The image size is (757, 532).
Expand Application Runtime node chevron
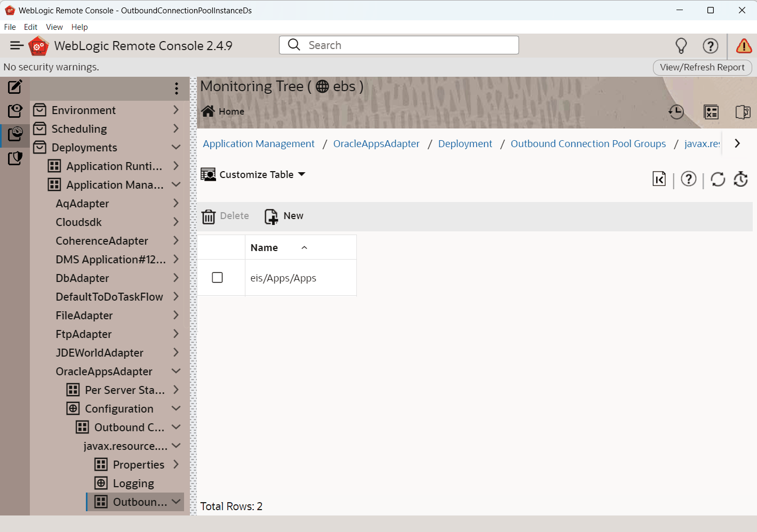[x=176, y=166]
